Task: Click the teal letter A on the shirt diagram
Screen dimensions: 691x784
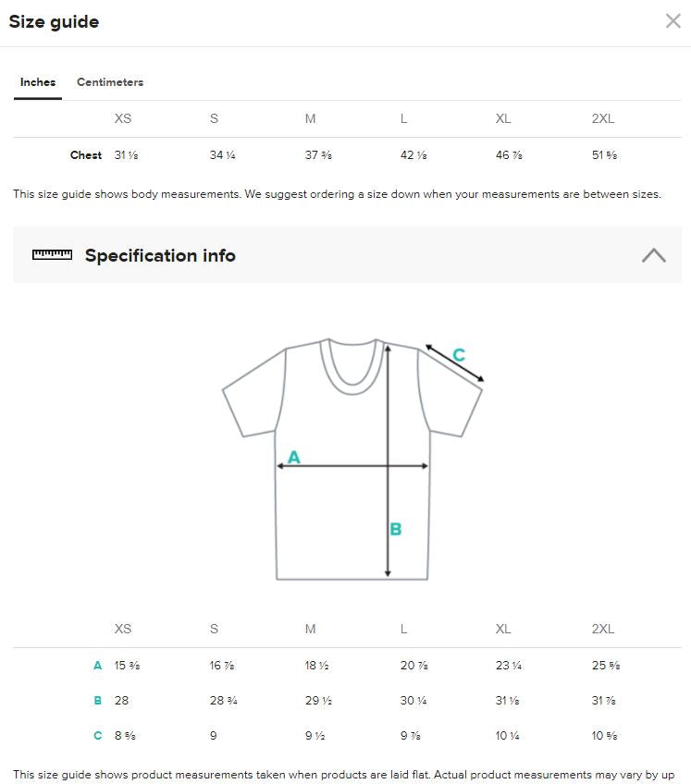Action: click(x=294, y=456)
